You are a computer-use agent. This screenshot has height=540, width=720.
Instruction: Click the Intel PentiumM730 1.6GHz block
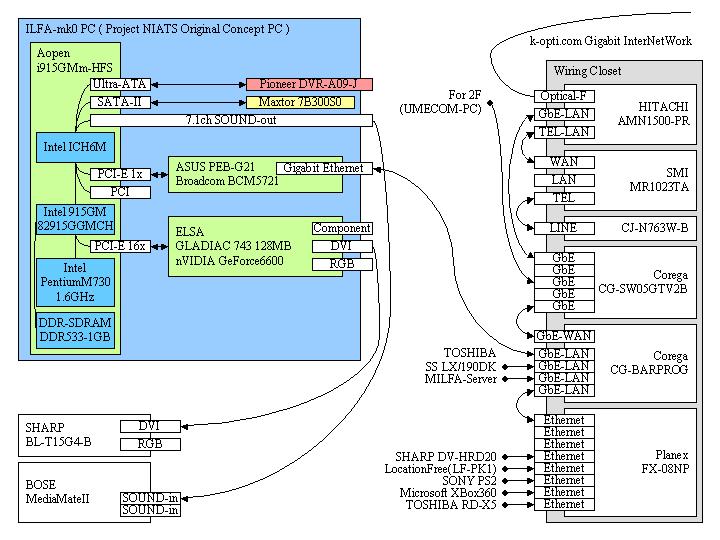(x=75, y=283)
